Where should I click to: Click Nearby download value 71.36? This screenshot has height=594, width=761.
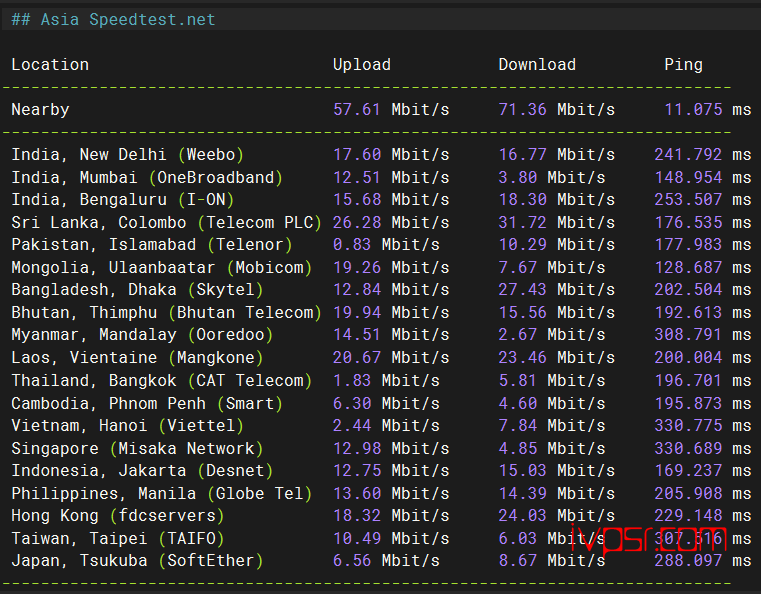(522, 110)
